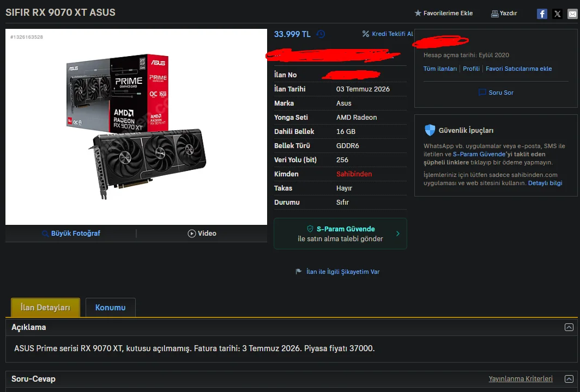Viewport: 580px width, 392px height.
Task: Open Tüm ilanları of the seller
Action: [440, 69]
